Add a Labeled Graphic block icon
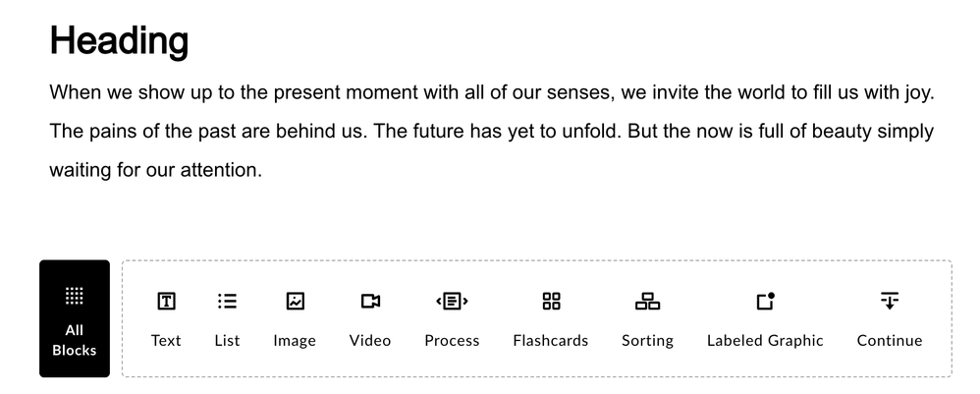 [765, 301]
